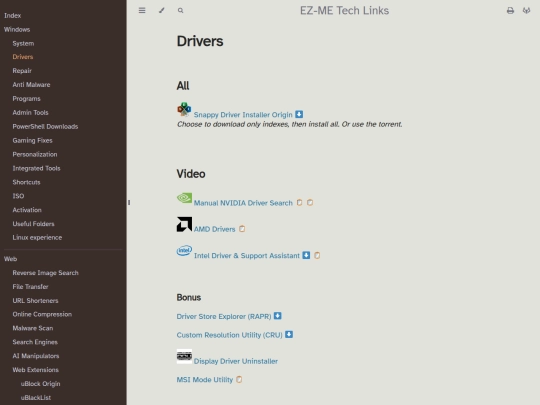Viewport: 540px width, 405px height.
Task: Open Display Driver Uninstaller link
Action: [x=236, y=361]
